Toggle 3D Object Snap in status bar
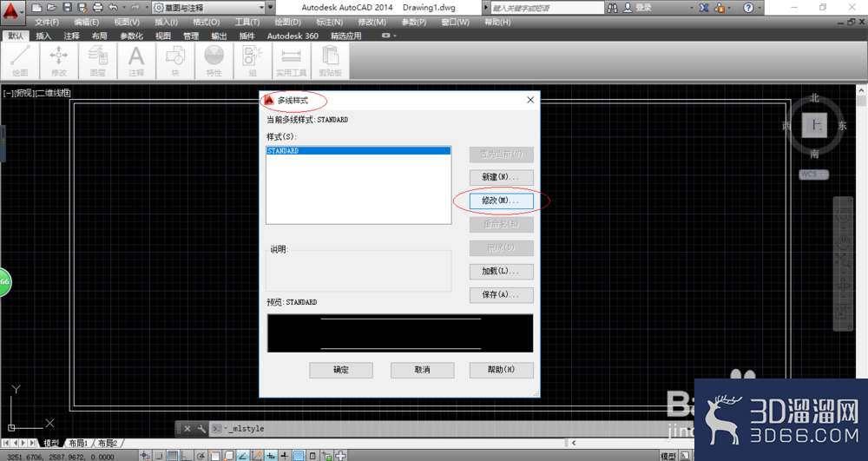Image resolution: width=868 pixels, height=461 pixels. [x=229, y=456]
